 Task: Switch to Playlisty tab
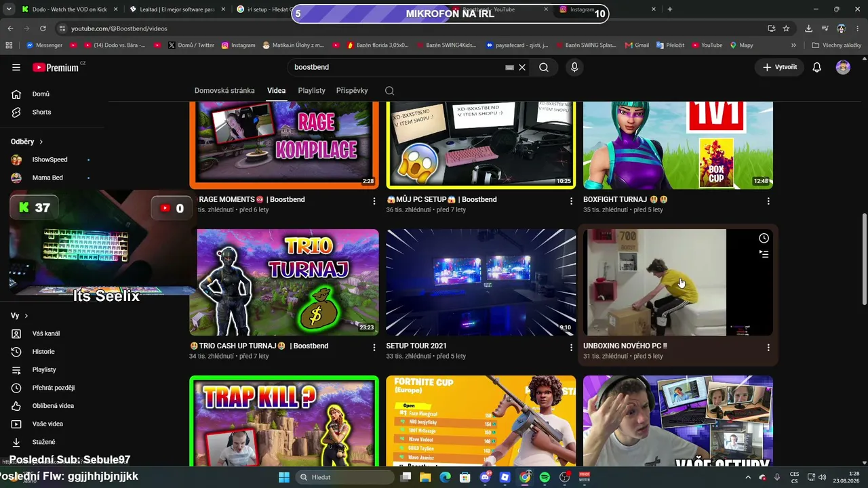click(x=312, y=91)
